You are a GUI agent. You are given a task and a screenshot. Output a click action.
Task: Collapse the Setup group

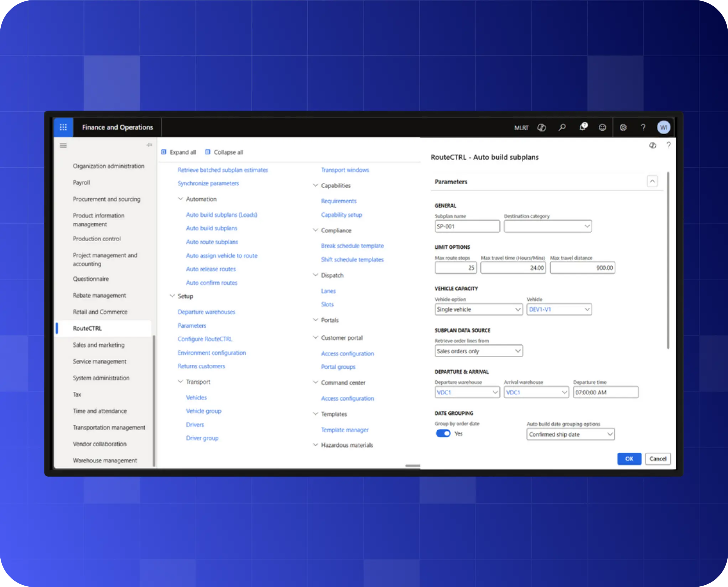pos(172,296)
